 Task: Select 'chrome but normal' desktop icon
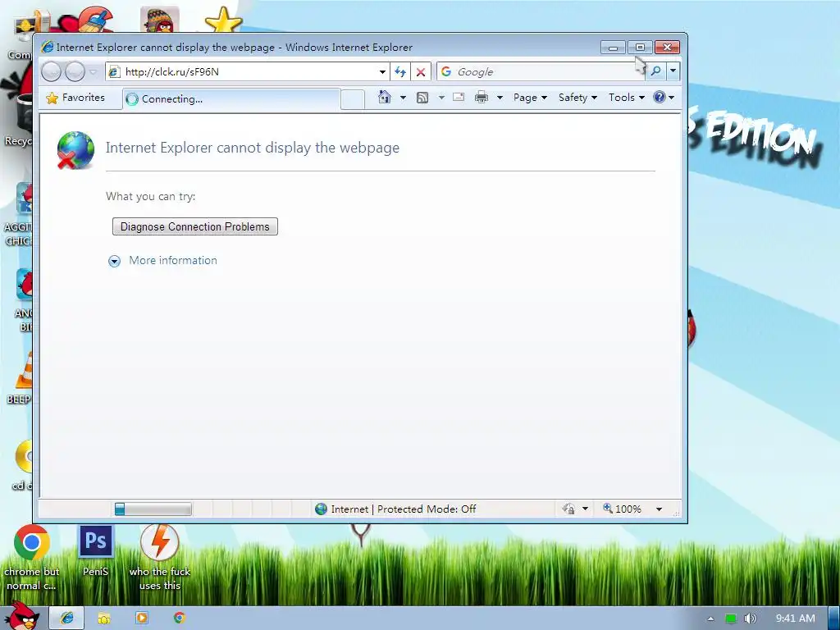pos(32,558)
